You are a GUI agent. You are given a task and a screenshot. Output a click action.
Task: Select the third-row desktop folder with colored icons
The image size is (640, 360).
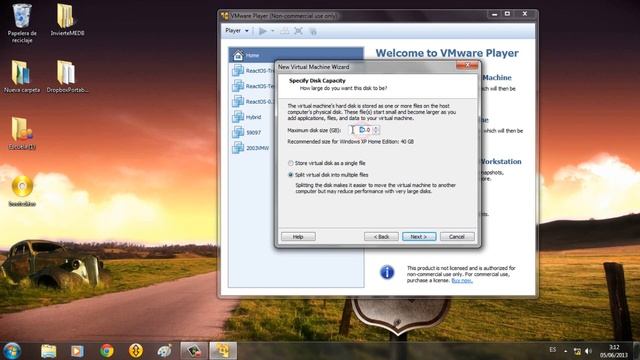pyautogui.click(x=22, y=133)
